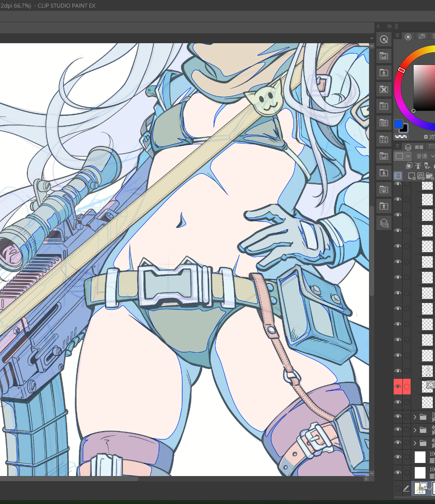Screen dimensions: 435x504
Task: Open the 3D cube material folder
Action: 384,189
